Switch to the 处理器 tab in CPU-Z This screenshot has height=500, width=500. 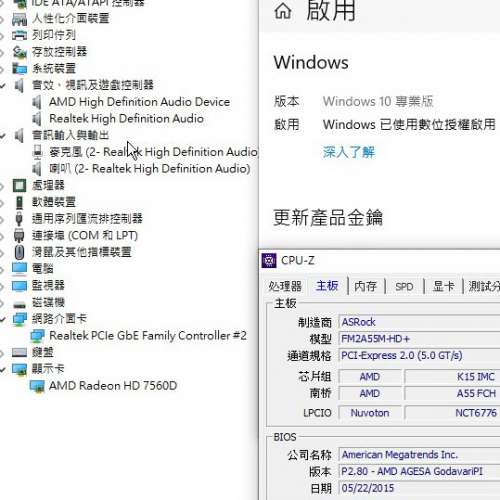(285, 286)
